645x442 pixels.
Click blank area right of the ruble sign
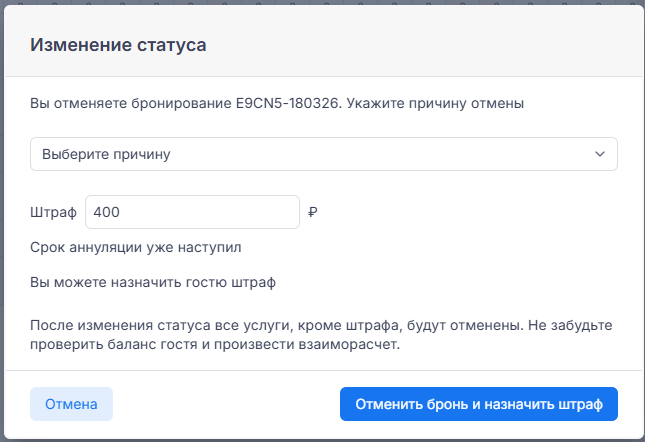click(x=460, y=212)
